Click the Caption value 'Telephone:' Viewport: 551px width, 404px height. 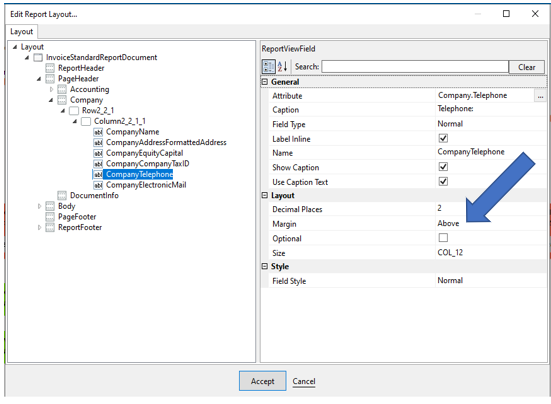[455, 109]
